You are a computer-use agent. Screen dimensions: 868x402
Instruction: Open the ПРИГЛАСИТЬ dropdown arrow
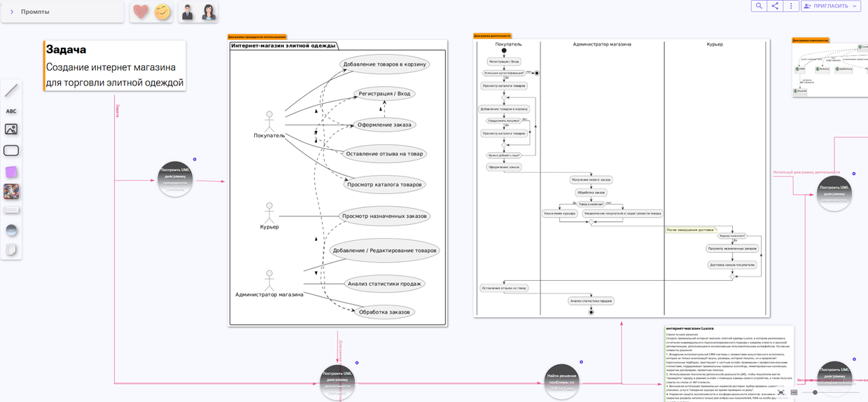tap(855, 6)
